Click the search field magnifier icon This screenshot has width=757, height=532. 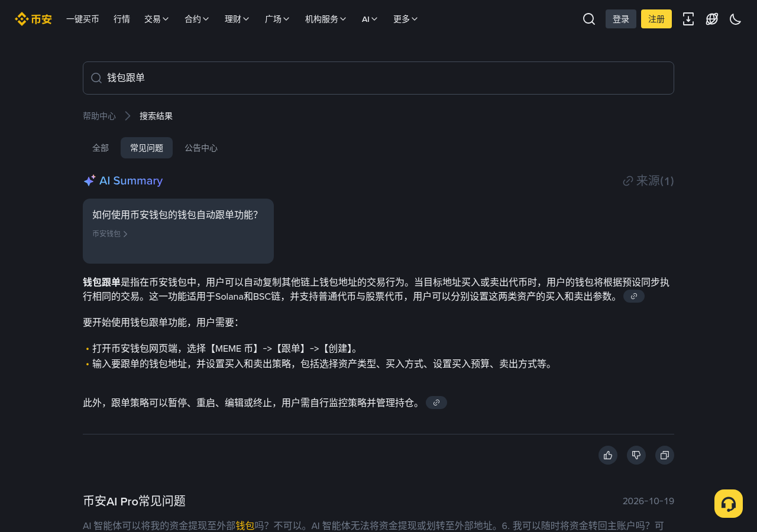pos(96,78)
